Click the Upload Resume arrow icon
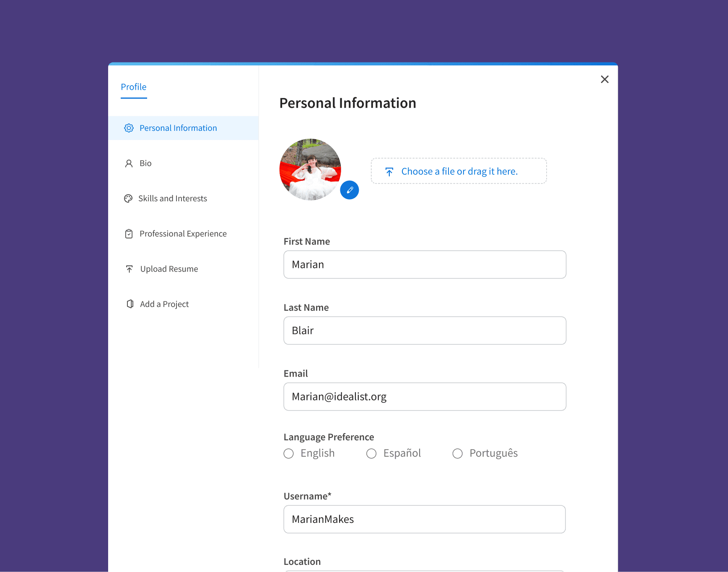728x572 pixels. click(129, 269)
